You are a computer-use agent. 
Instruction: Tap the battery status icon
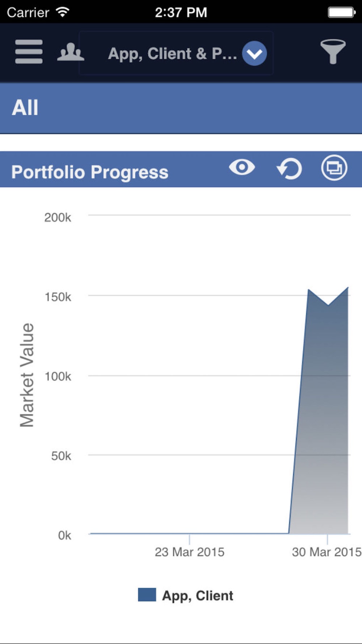(341, 12)
